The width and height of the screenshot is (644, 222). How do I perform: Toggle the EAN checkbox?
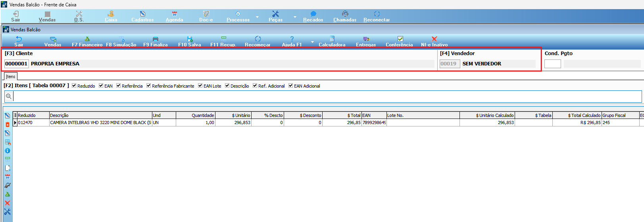coord(101,86)
